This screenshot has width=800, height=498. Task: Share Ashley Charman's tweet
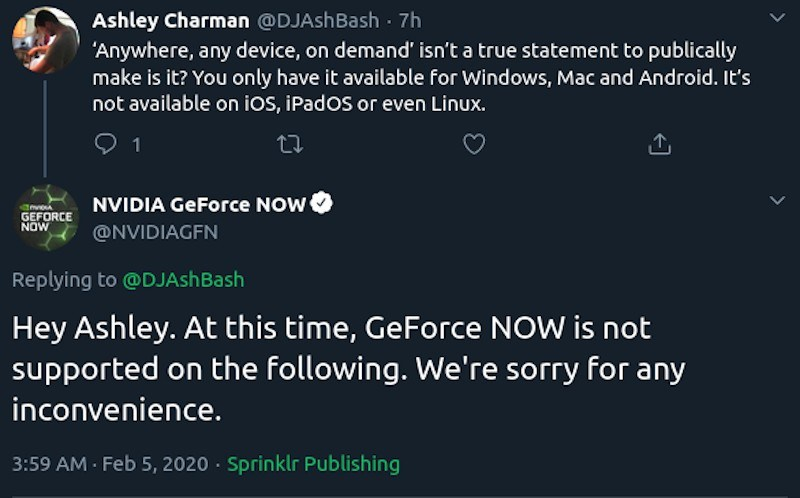pos(659,145)
